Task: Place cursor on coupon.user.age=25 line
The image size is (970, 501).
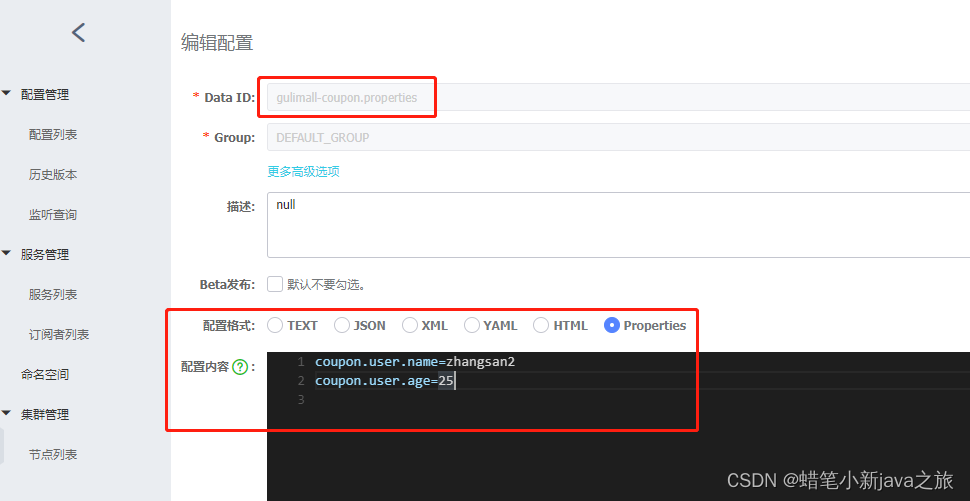Action: 384,381
